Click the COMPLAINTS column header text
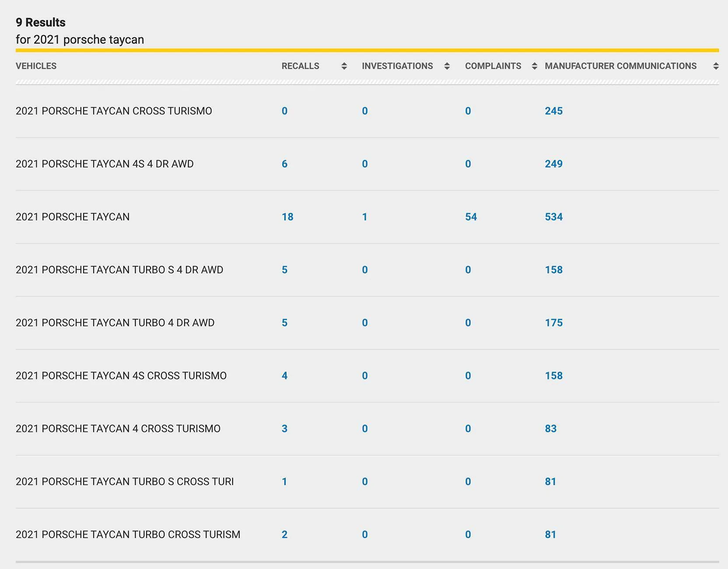 point(493,66)
